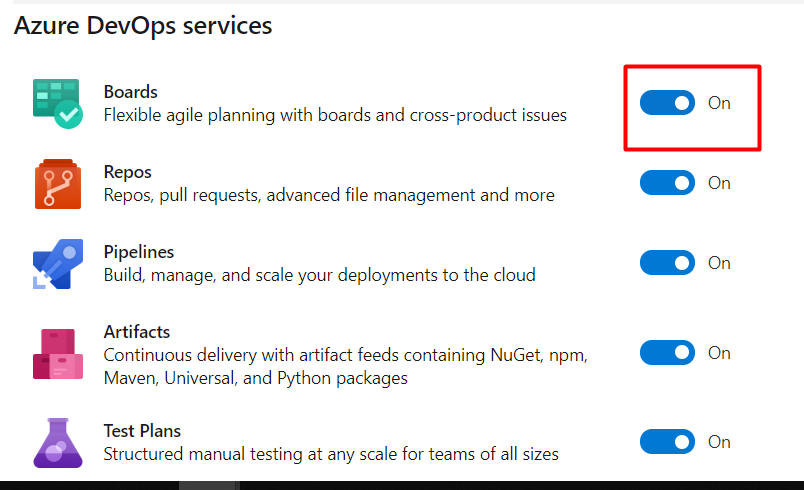The image size is (804, 490).
Task: Click the Artifacts title label
Action: pos(137,331)
